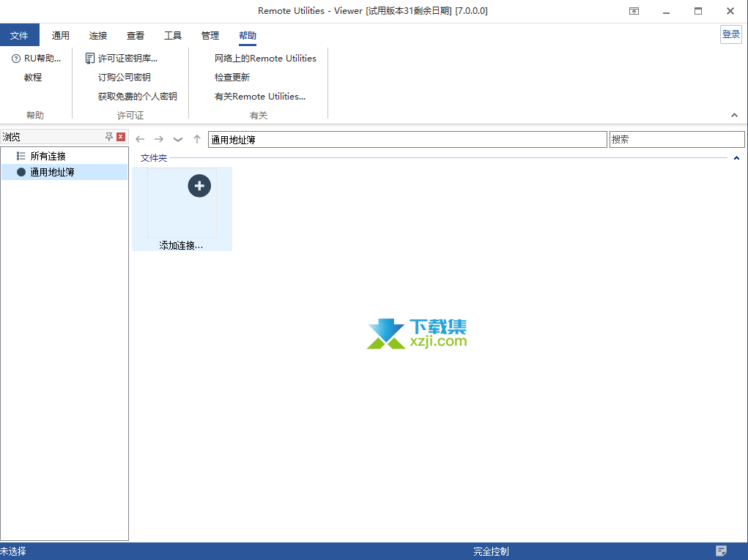The image size is (748, 560).
Task: Click 订购公司密钥 to order a company key
Action: (124, 77)
